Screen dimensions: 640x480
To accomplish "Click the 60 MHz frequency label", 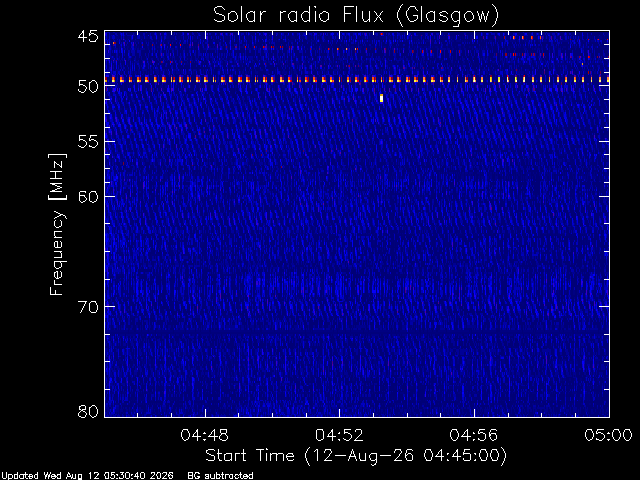I will point(88,196).
